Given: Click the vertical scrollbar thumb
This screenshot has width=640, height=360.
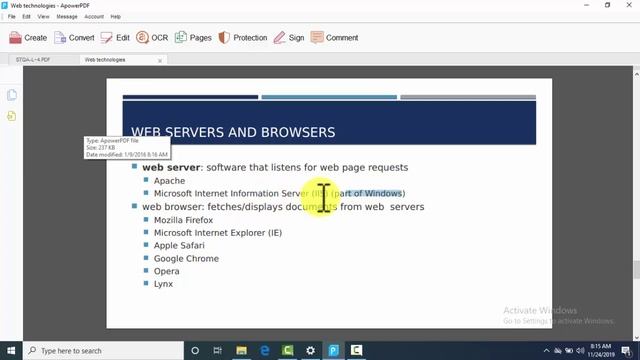Looking at the screenshot, I should click(636, 269).
